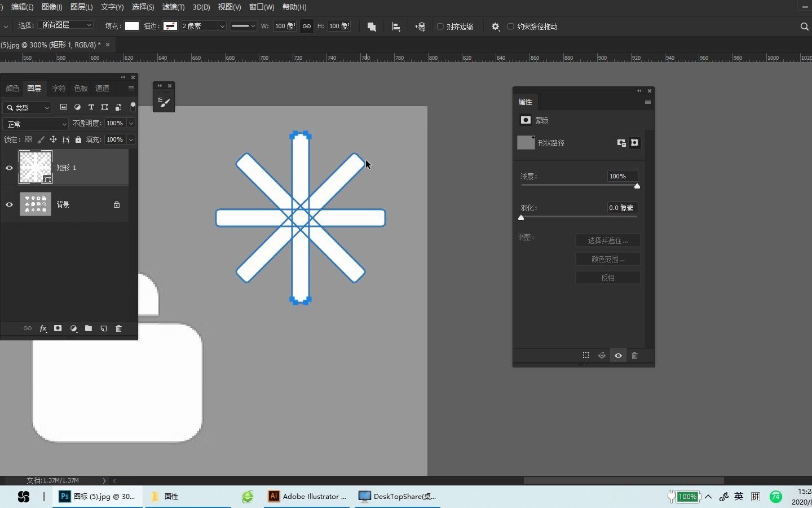
Task: Open path operations icon in options bar
Action: tap(372, 27)
